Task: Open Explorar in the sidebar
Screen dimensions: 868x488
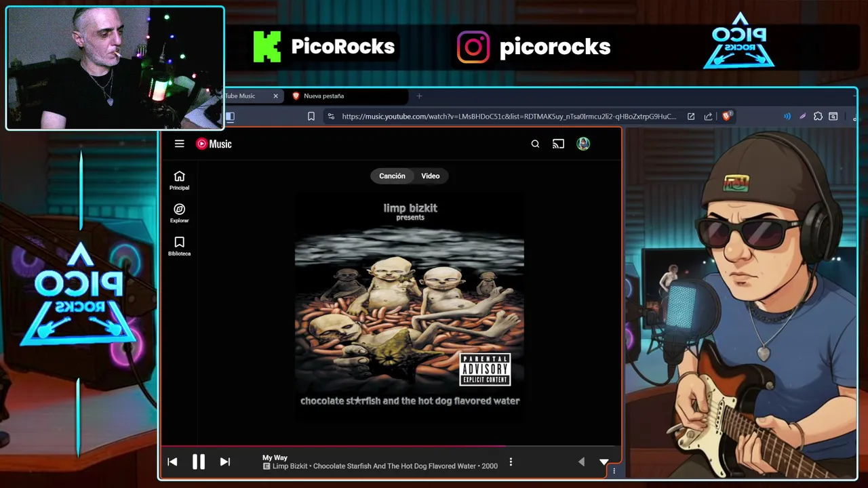Action: click(x=179, y=213)
